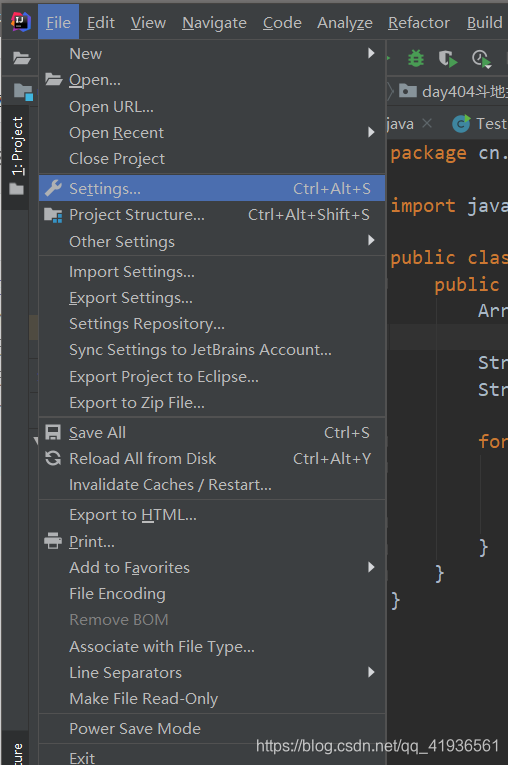Open the Analyze menu
508x765 pixels.
coord(345,22)
